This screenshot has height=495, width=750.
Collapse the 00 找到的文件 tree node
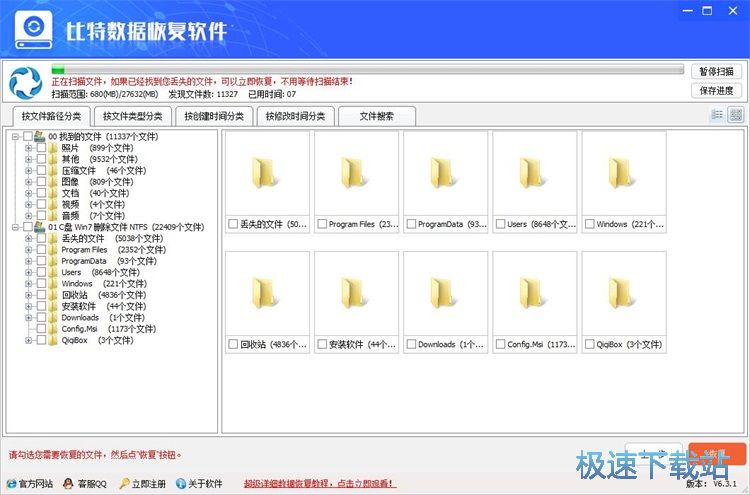pos(15,136)
